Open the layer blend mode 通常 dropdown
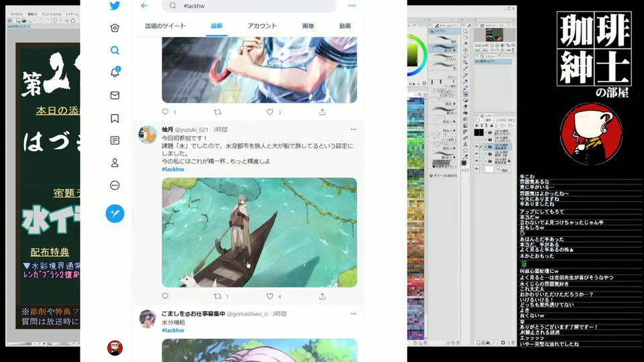Viewport: 644px width, 362px height. pyautogui.click(x=490, y=120)
